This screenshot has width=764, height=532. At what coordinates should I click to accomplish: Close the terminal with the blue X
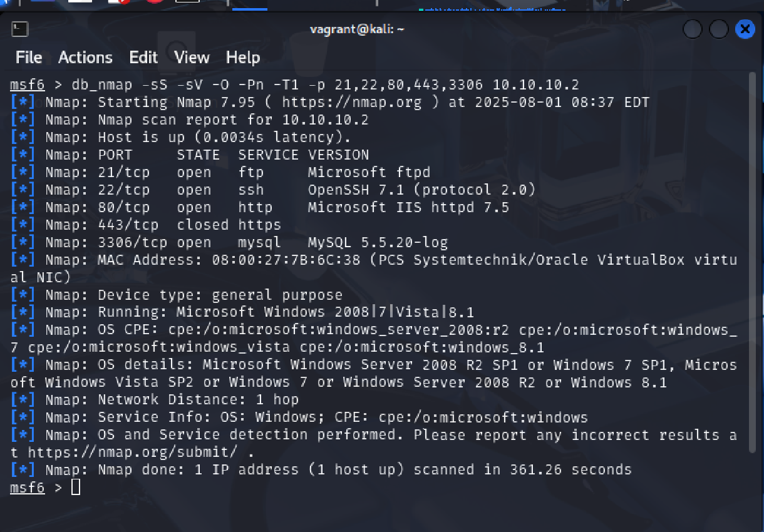pyautogui.click(x=745, y=29)
